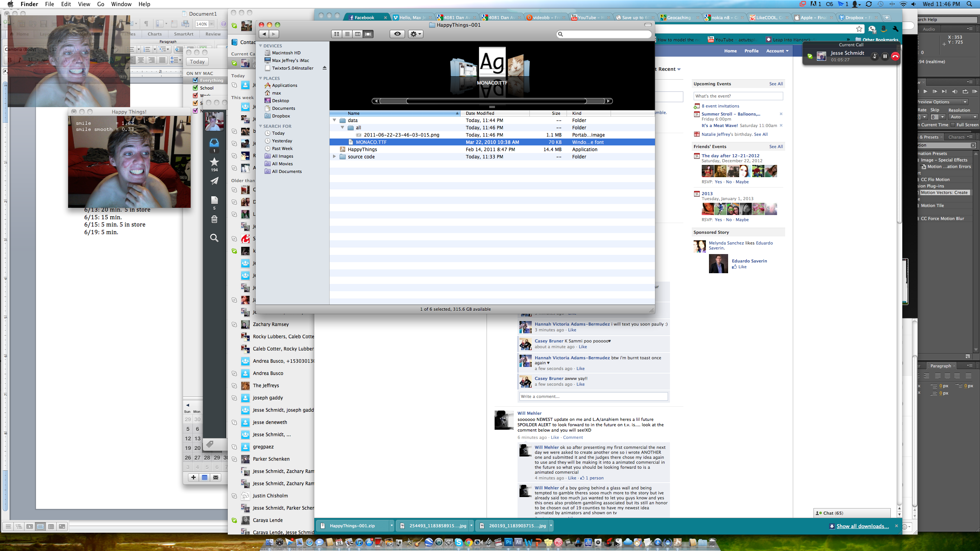Toggle the School calendar checkbox

[x=195, y=88]
